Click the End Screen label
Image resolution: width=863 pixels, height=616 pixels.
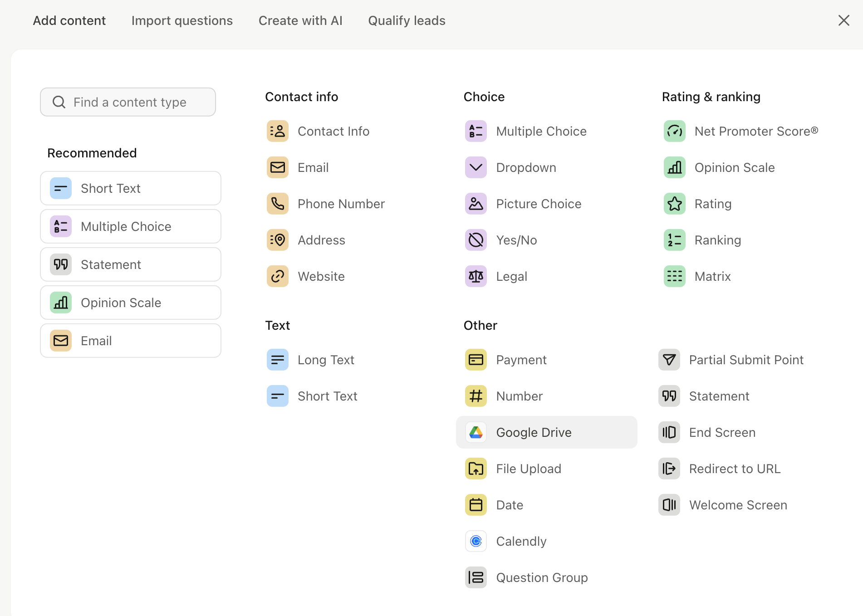pyautogui.click(x=722, y=432)
